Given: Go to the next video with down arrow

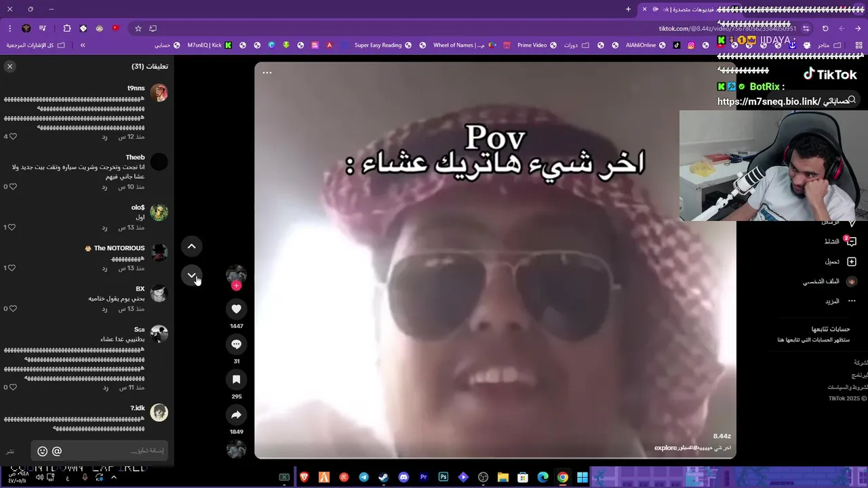Looking at the screenshot, I should (x=192, y=275).
